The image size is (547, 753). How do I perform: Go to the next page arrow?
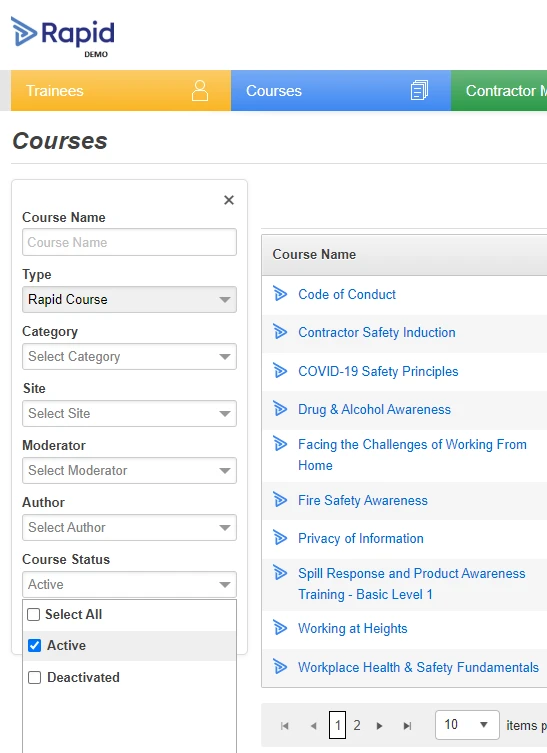(x=379, y=726)
